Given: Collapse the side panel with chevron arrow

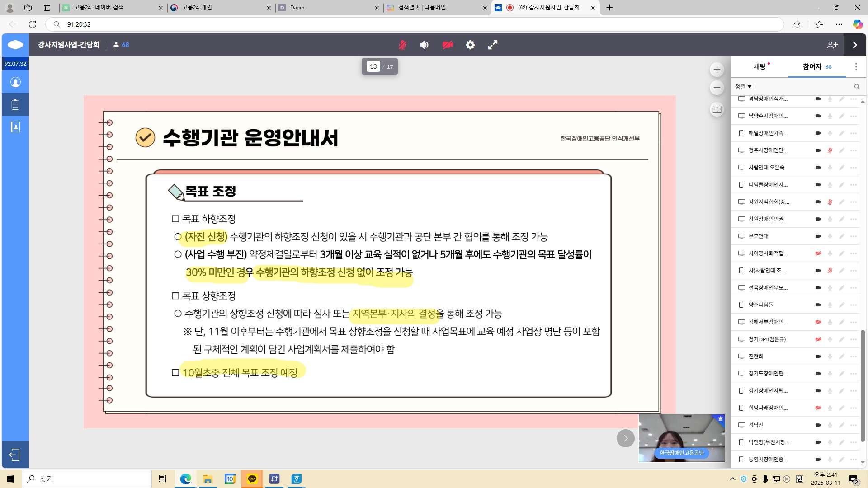Looking at the screenshot, I should [855, 45].
